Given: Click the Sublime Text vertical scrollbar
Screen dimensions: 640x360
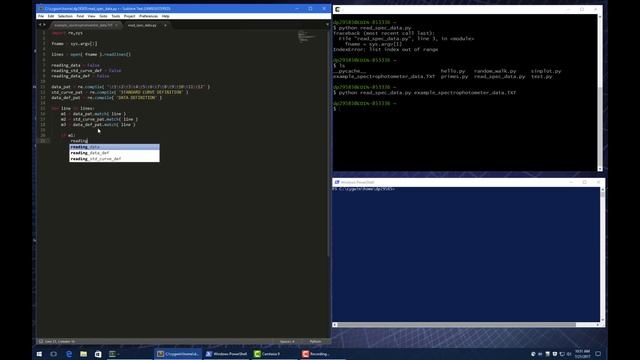Looking at the screenshot, I should coord(329,143).
